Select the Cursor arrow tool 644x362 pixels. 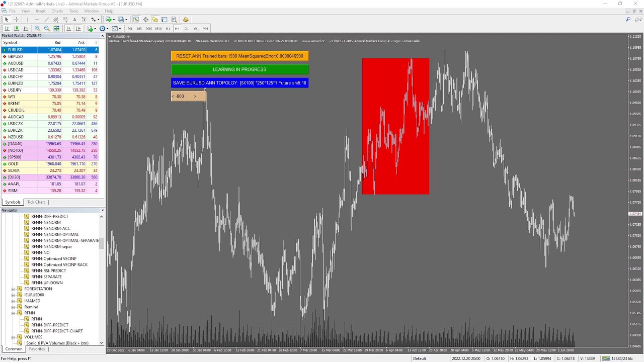[x=7, y=20]
